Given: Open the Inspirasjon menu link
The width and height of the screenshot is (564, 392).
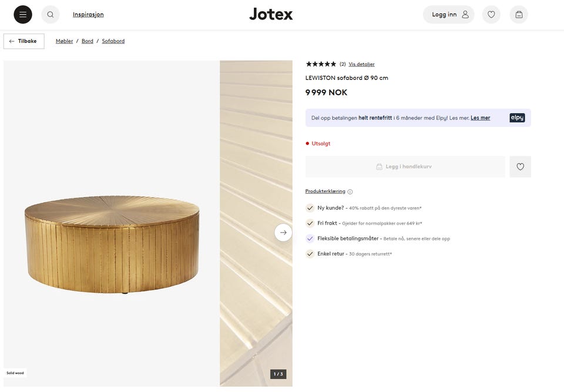Looking at the screenshot, I should coord(88,14).
